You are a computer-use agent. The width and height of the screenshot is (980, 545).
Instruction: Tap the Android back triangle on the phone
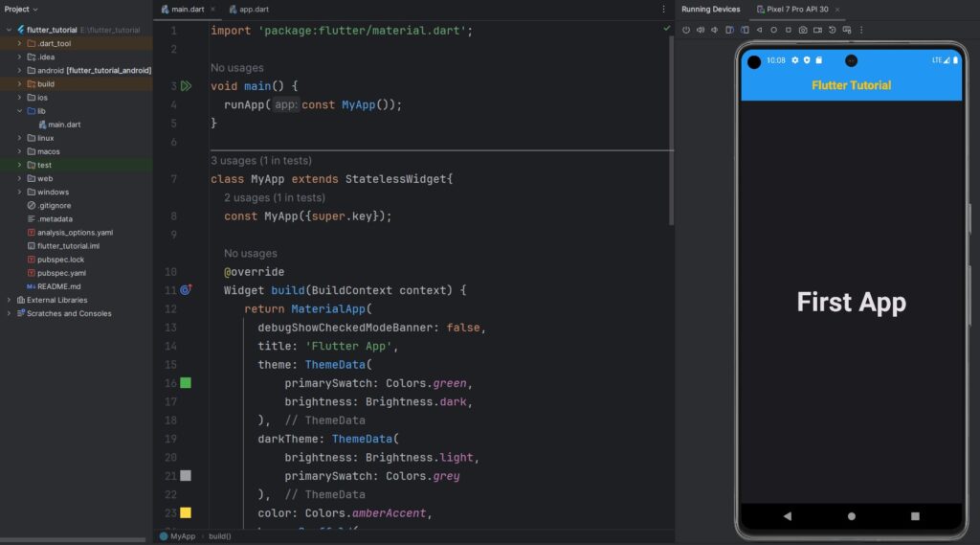coord(788,516)
